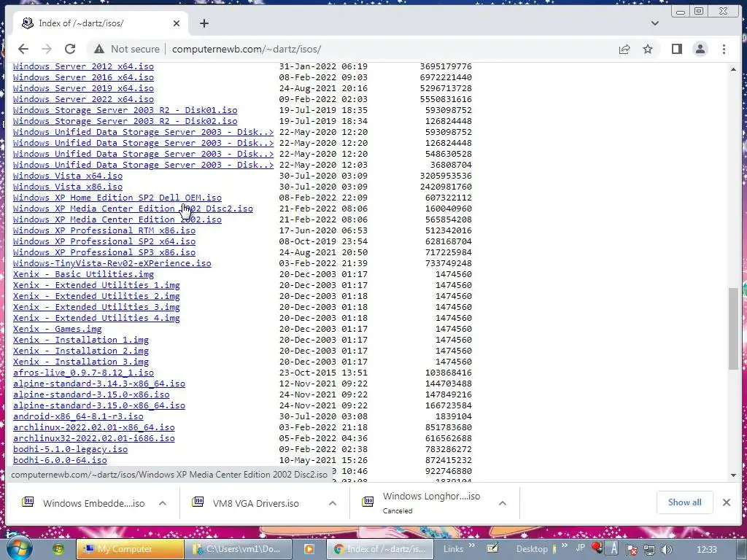The image size is (747, 560).
Task: Click Windows Vista x86.iso link
Action: pyautogui.click(x=68, y=187)
